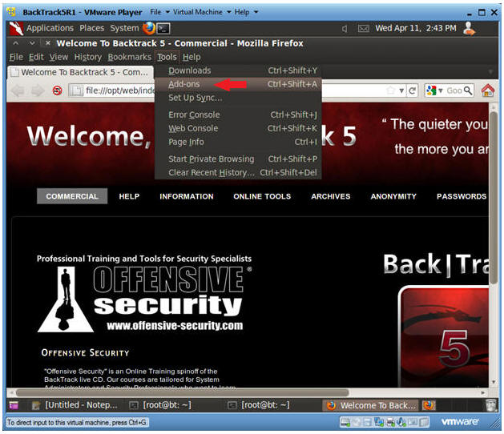The height and width of the screenshot is (434, 504).
Task: Bookmark this page with the star icon
Action: click(x=390, y=90)
